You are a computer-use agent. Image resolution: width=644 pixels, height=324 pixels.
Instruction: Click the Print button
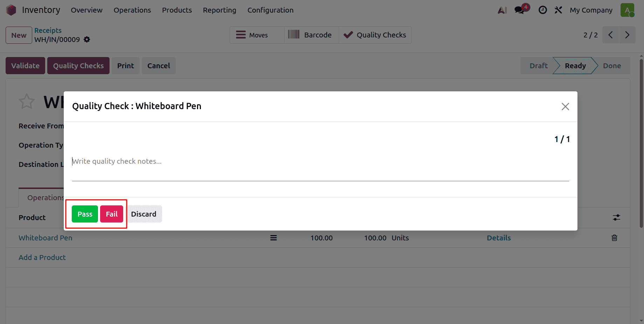pyautogui.click(x=126, y=66)
